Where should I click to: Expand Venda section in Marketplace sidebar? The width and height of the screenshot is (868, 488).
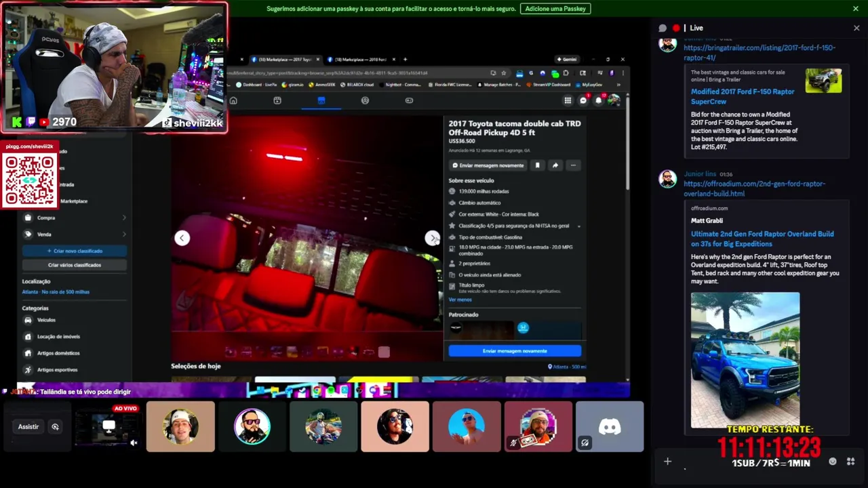(x=75, y=235)
